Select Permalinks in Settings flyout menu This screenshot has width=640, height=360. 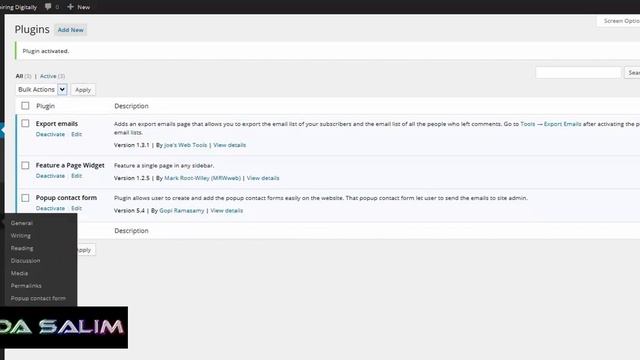pos(26,286)
